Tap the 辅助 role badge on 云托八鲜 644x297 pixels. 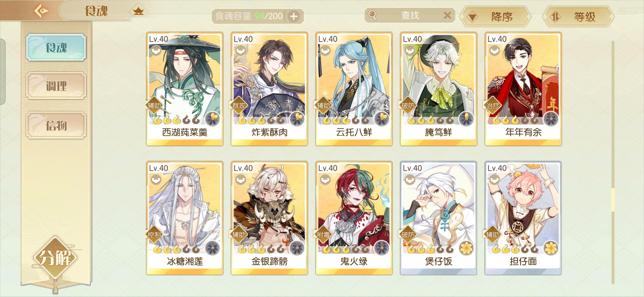pos(323,106)
